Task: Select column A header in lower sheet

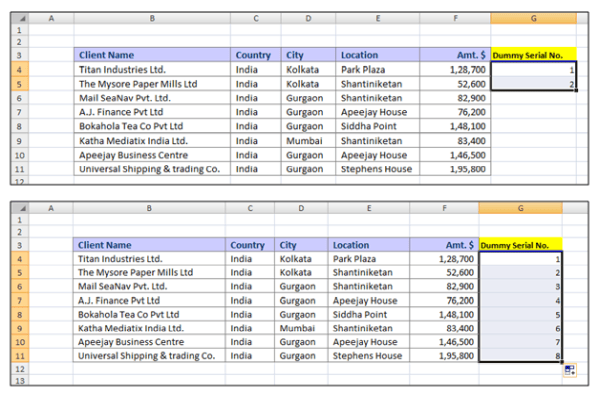Action: (51, 208)
